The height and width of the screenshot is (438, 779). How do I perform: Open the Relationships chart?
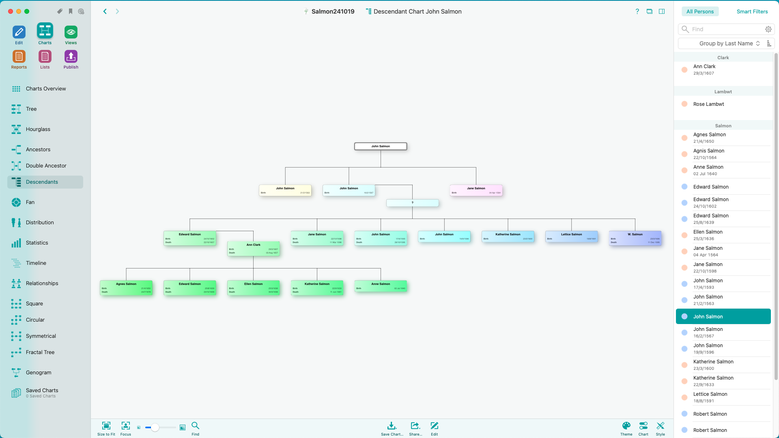pos(45,283)
